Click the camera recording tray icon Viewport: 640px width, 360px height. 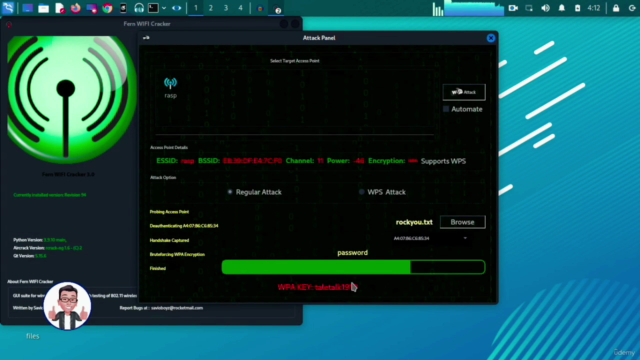tap(513, 8)
